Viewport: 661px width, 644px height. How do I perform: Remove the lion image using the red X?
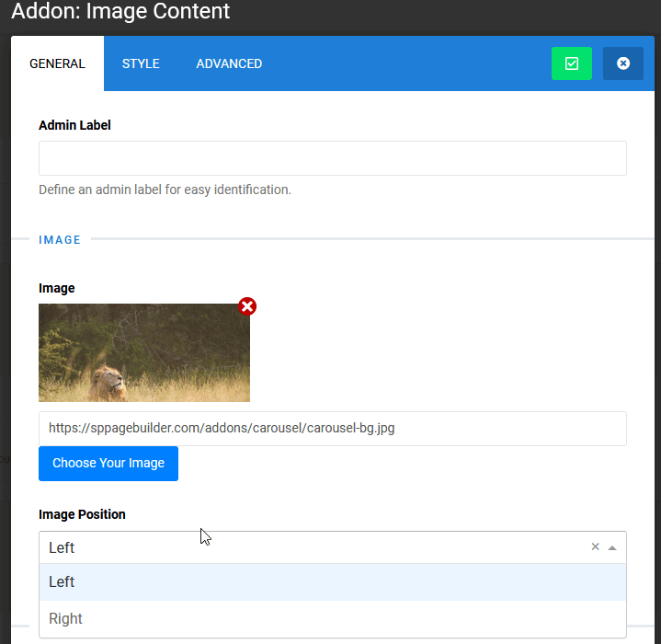[247, 306]
